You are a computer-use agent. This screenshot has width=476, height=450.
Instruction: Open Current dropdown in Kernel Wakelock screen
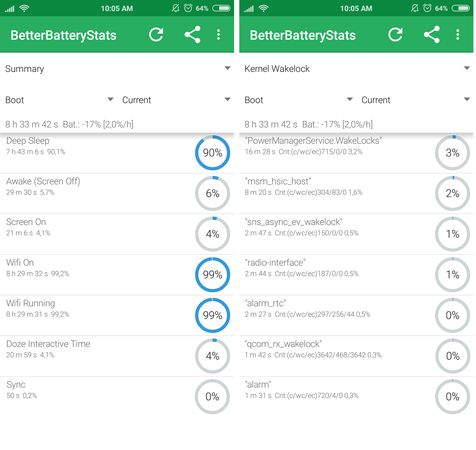pos(416,100)
